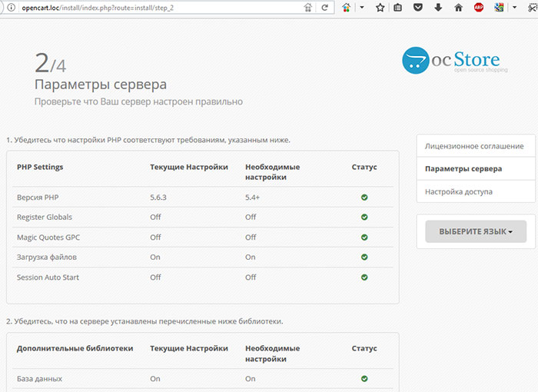This screenshot has height=392, width=538.
Task: Click the Session Auto Start status checkmark
Action: pos(364,277)
